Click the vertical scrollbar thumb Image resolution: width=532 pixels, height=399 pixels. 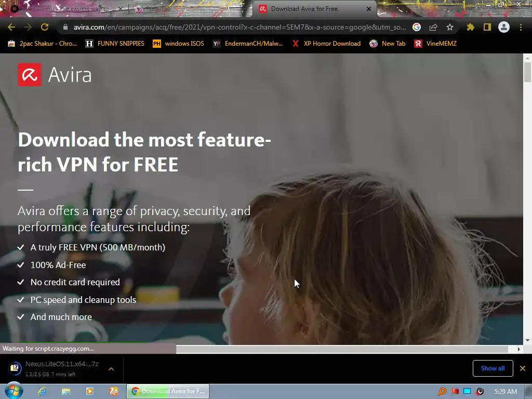click(x=527, y=72)
